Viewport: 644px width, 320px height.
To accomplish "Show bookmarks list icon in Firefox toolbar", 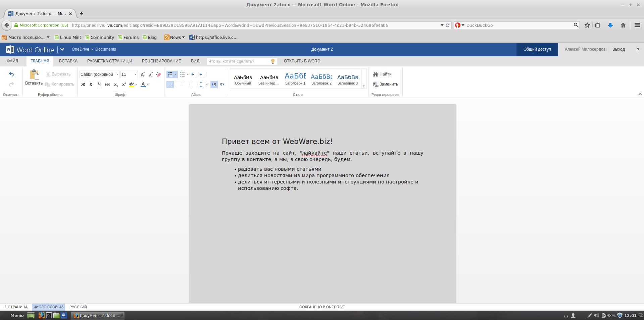I will (x=598, y=25).
